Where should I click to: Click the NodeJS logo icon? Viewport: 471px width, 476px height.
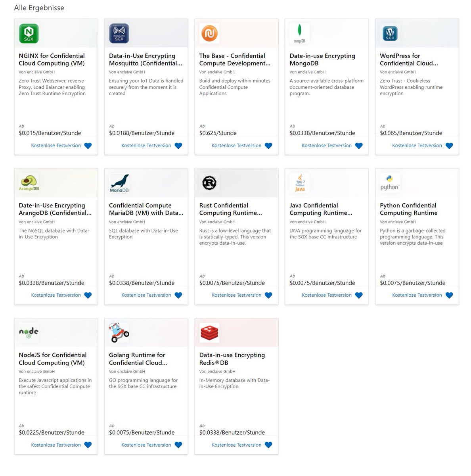coord(29,332)
